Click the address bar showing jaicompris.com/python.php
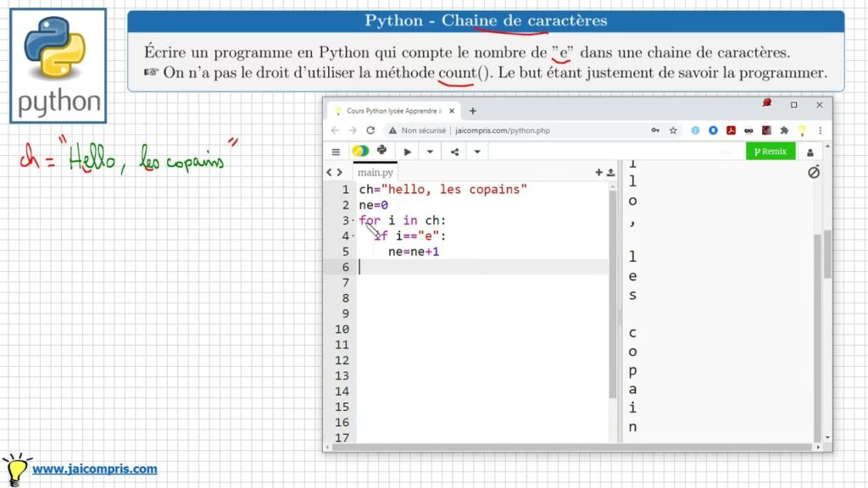The height and width of the screenshot is (488, 868). [x=526, y=130]
